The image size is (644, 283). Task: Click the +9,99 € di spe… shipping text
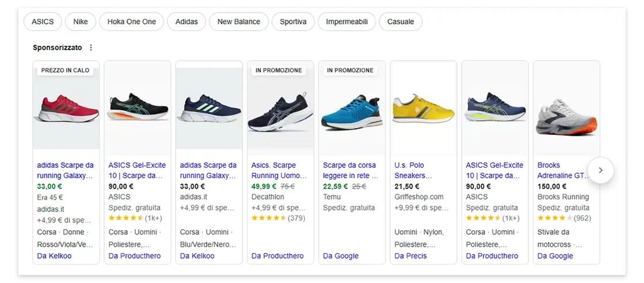[421, 208]
